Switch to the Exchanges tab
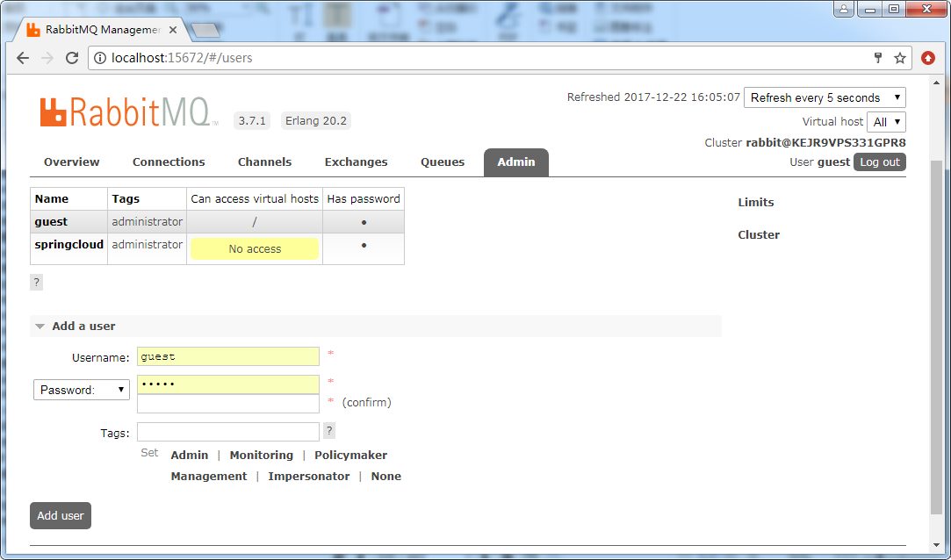The image size is (951, 560). pyautogui.click(x=356, y=162)
